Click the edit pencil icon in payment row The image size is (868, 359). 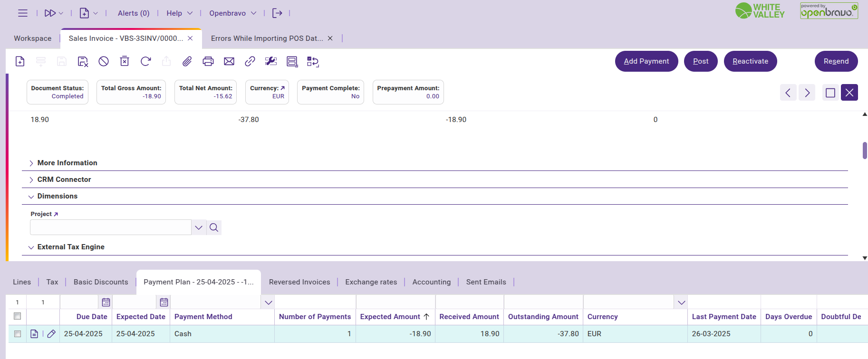[51, 334]
